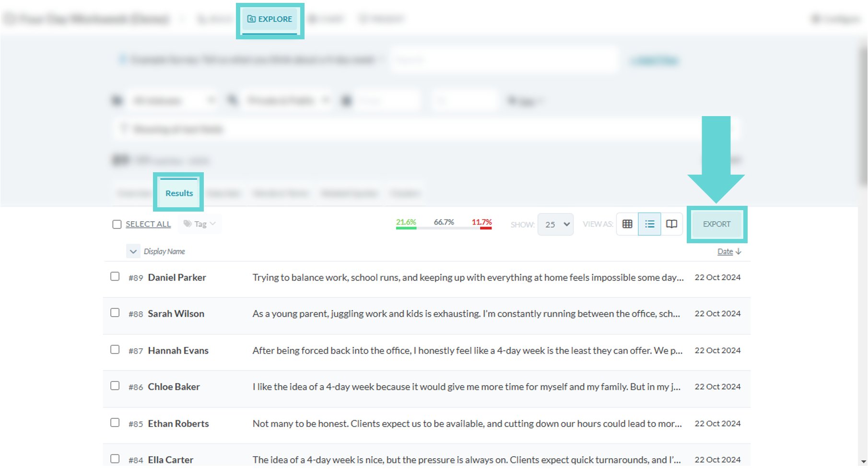Viewport: 868px width, 474px height.
Task: Select Hannah Evans' response checkbox
Action: pos(115,350)
